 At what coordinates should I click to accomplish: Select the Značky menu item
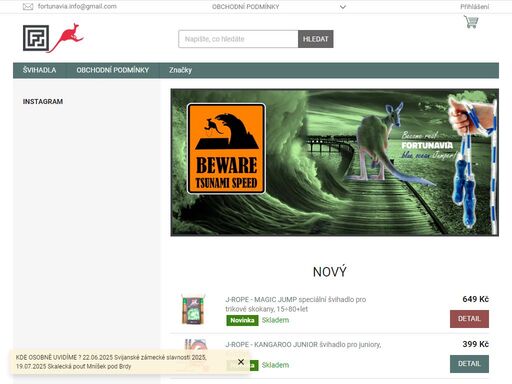(180, 70)
